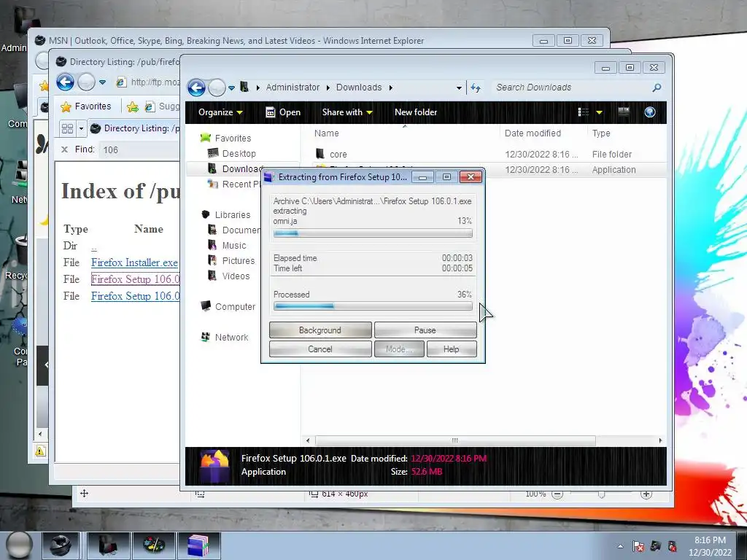The width and height of the screenshot is (747, 560).
Task: Switch to Internet Explorer on the taskbar
Action: [x=61, y=545]
